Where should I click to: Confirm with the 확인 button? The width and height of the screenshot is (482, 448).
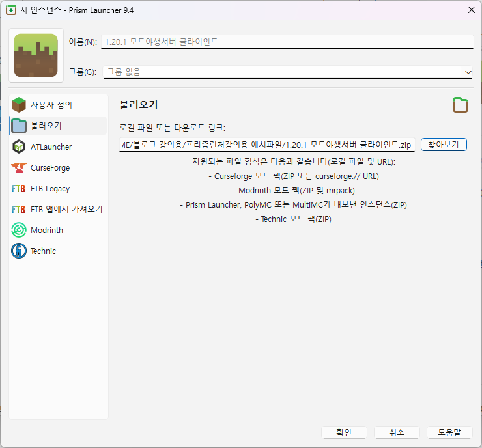(x=344, y=432)
